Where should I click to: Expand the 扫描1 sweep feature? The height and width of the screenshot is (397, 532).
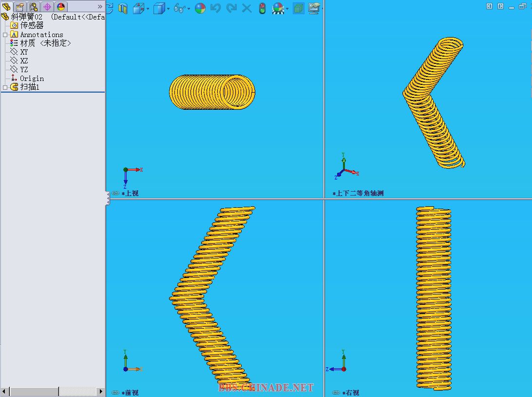click(x=5, y=87)
